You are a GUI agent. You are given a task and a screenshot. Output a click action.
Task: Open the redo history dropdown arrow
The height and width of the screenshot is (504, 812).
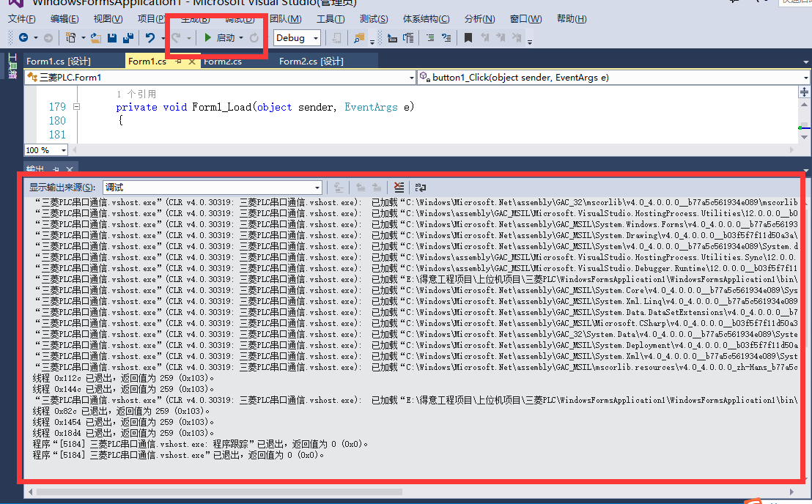pyautogui.click(x=189, y=38)
